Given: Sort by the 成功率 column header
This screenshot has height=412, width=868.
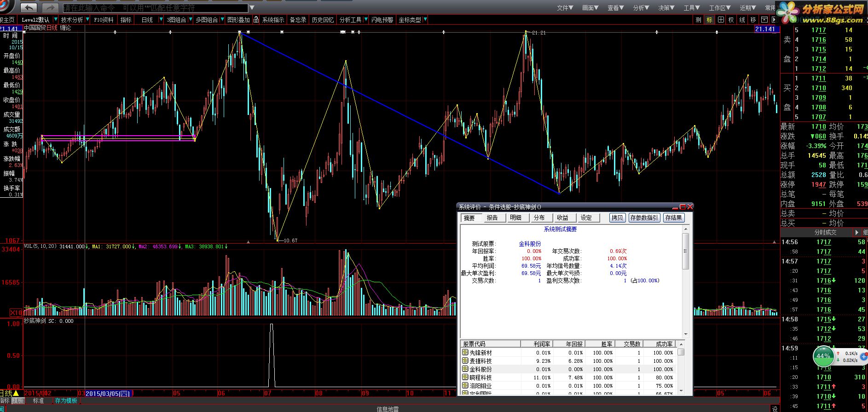Looking at the screenshot, I should 660,343.
